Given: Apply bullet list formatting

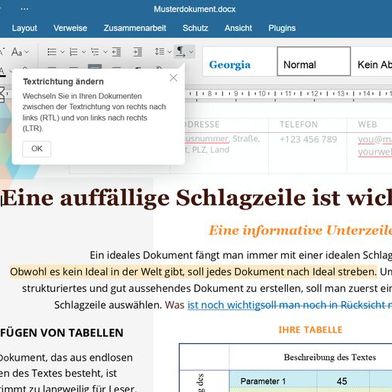Looking at the screenshot, I should (x=52, y=52).
